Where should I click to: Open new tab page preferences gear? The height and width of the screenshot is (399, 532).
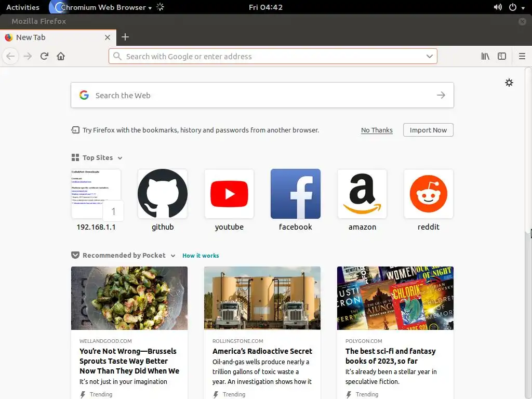(509, 83)
